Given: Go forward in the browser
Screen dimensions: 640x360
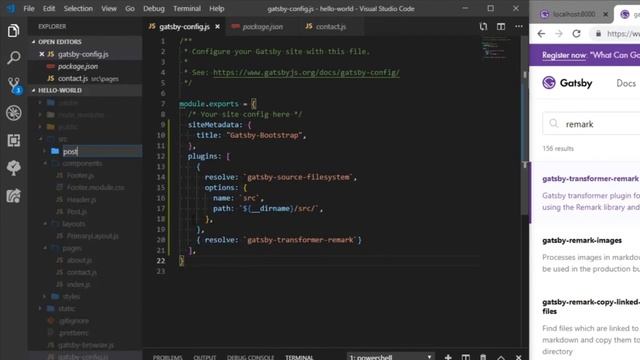Looking at the screenshot, I should tap(559, 34).
